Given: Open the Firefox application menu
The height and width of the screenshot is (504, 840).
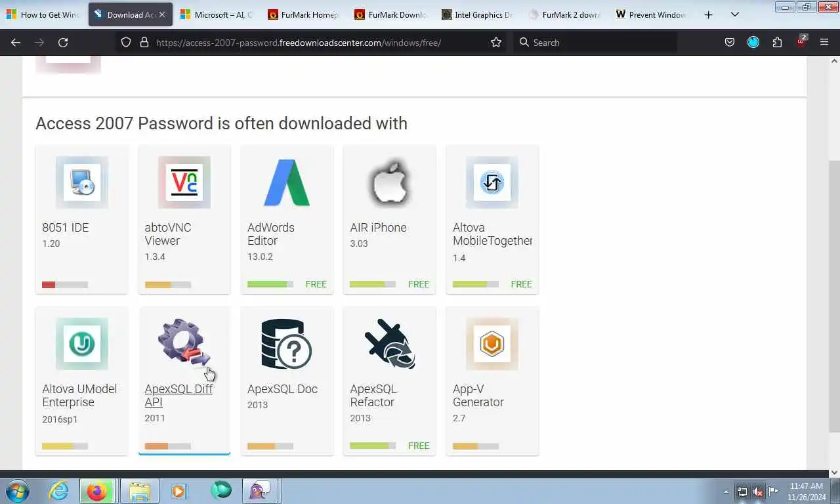Looking at the screenshot, I should 824,42.
